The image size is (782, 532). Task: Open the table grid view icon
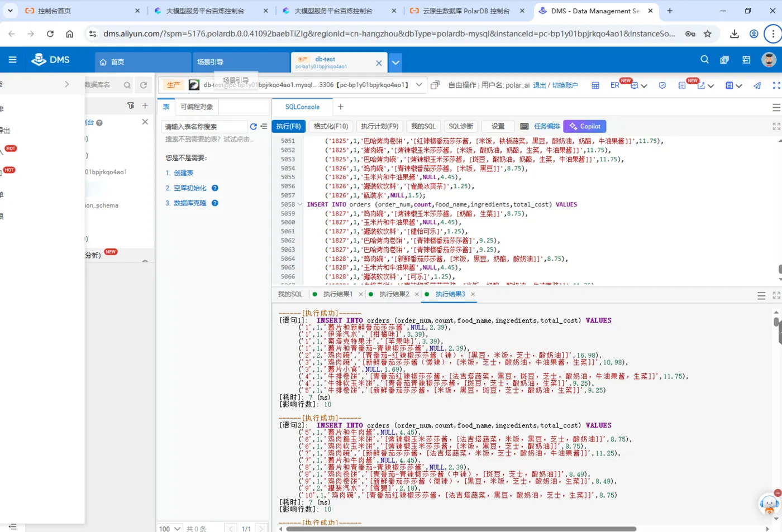pos(595,85)
